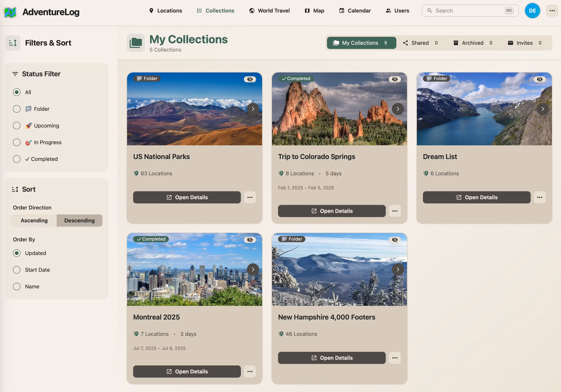Go to Locations in the navbar
561x392 pixels.
tap(165, 11)
